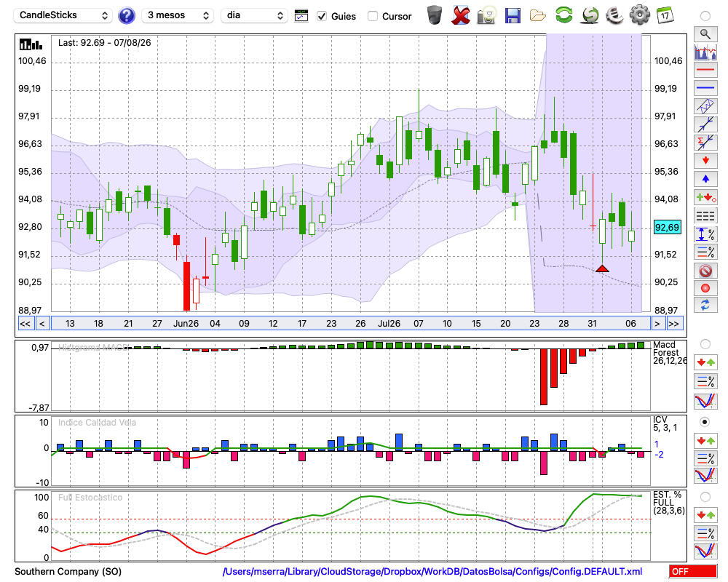
Task: Save with the floppy disk icon
Action: [512, 15]
